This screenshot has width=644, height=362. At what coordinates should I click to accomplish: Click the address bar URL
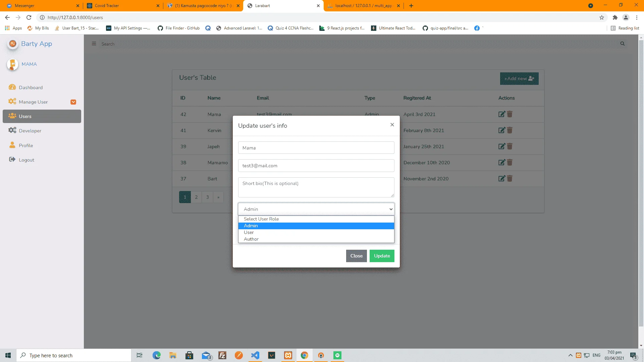click(x=75, y=17)
